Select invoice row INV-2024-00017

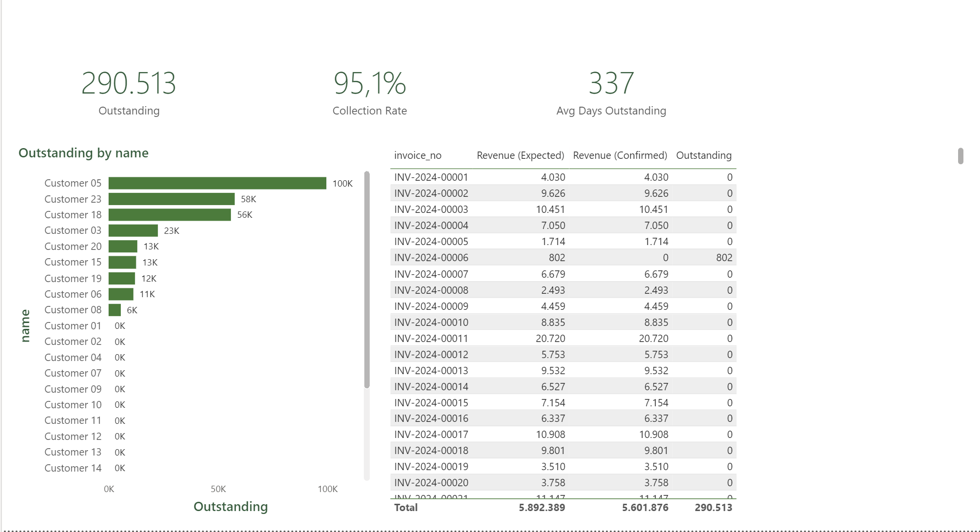(x=563, y=435)
